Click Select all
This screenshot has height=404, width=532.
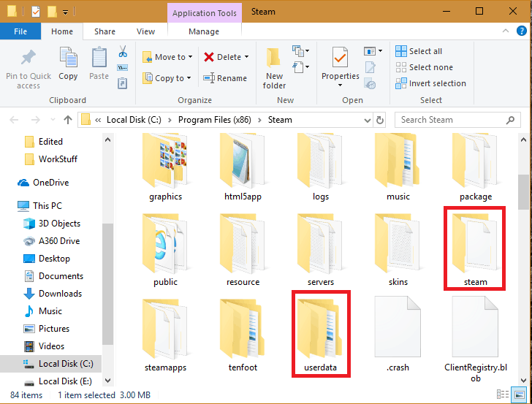(x=419, y=51)
